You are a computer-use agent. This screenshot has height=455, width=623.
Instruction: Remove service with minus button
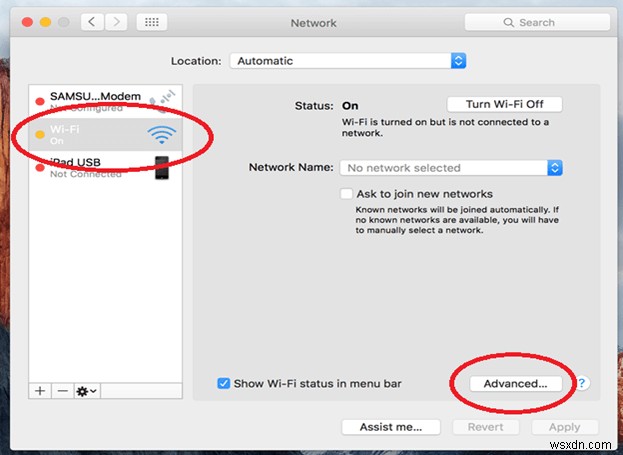pyautogui.click(x=62, y=391)
